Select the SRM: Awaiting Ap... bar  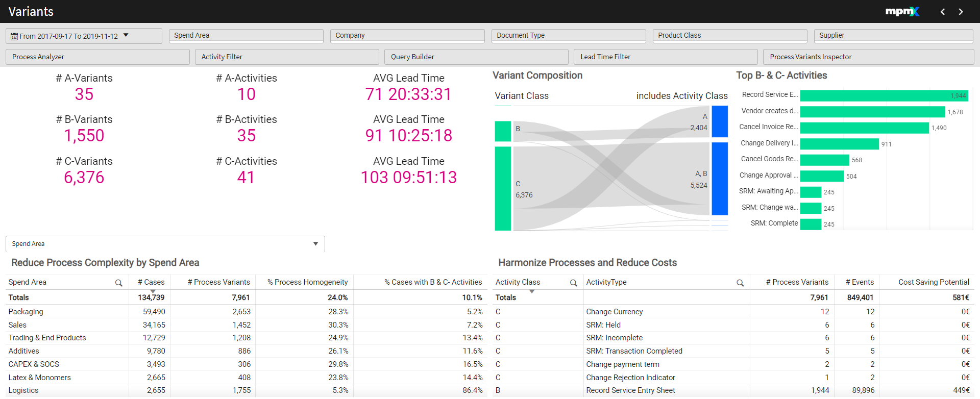pos(811,192)
